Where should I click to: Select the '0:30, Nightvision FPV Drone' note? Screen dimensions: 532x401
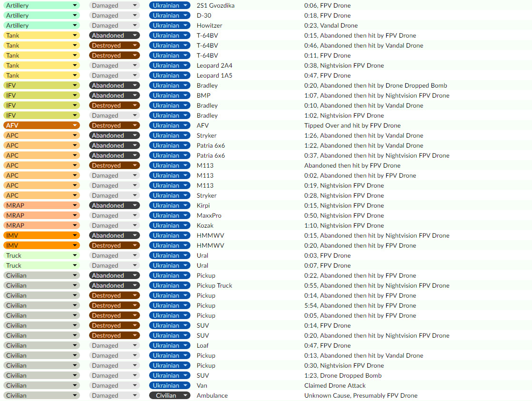coord(344,366)
